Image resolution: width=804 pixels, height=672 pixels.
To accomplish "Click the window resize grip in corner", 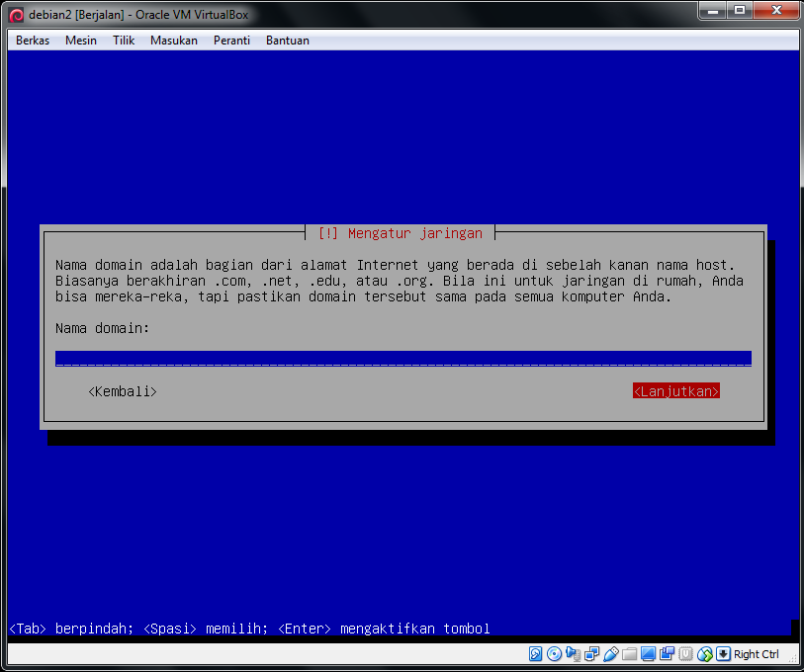I will pos(792,660).
